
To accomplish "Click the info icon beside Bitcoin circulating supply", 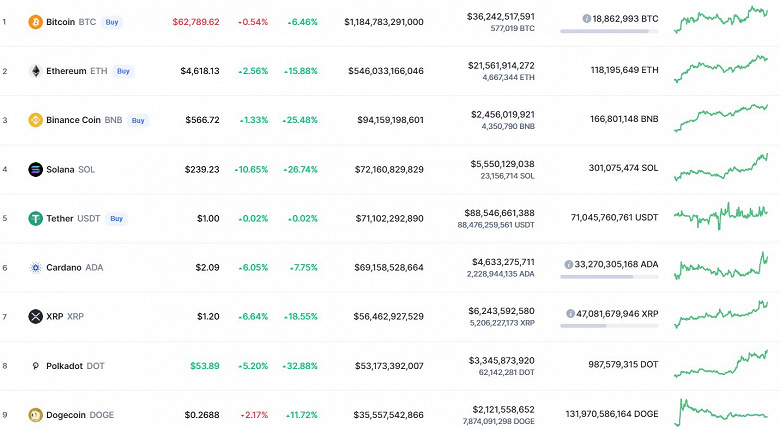I will click(586, 18).
